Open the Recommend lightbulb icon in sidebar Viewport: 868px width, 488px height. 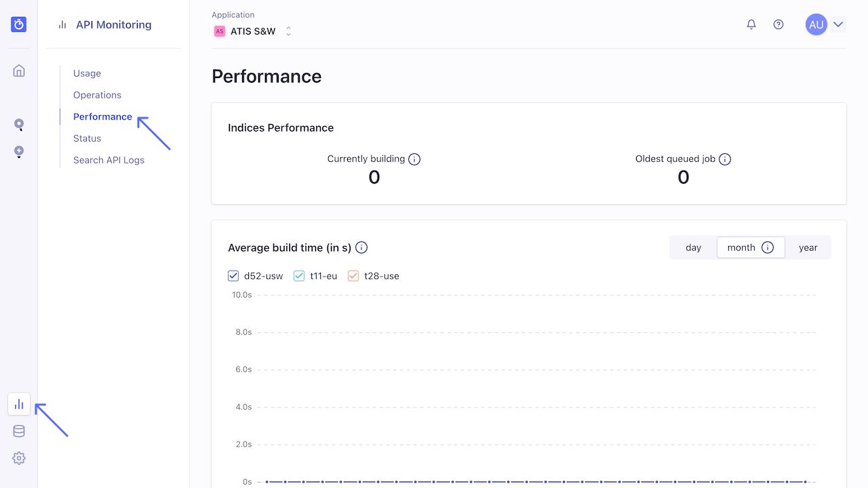[18, 152]
